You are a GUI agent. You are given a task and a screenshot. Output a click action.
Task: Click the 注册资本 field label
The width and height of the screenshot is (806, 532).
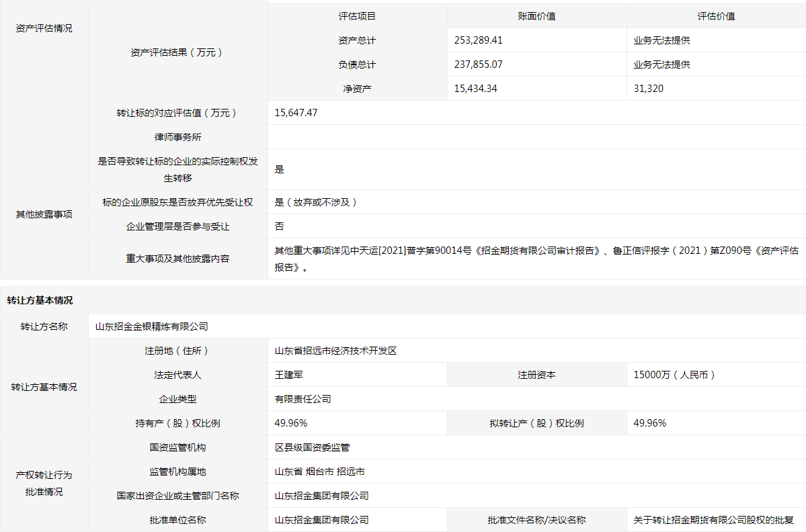tap(536, 374)
